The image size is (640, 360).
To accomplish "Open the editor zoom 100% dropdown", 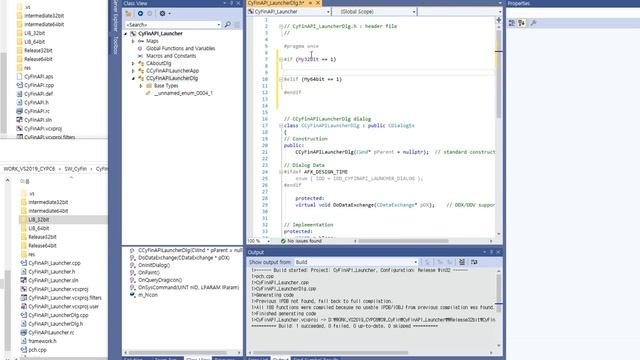I will tap(268, 241).
